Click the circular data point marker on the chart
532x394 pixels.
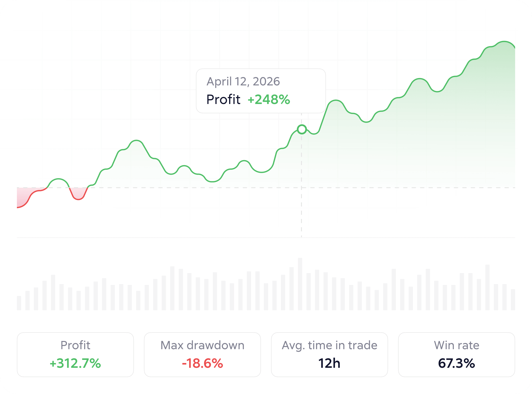(302, 129)
